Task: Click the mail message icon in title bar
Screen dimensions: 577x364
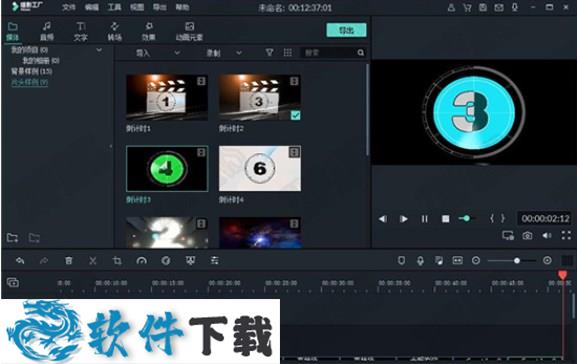Action: click(x=499, y=7)
